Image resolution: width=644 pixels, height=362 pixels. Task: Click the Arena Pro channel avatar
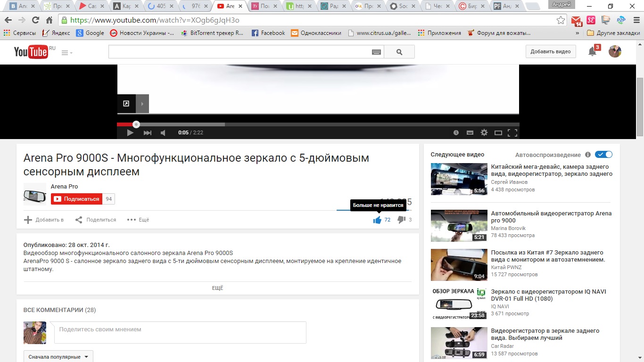pos(35,194)
